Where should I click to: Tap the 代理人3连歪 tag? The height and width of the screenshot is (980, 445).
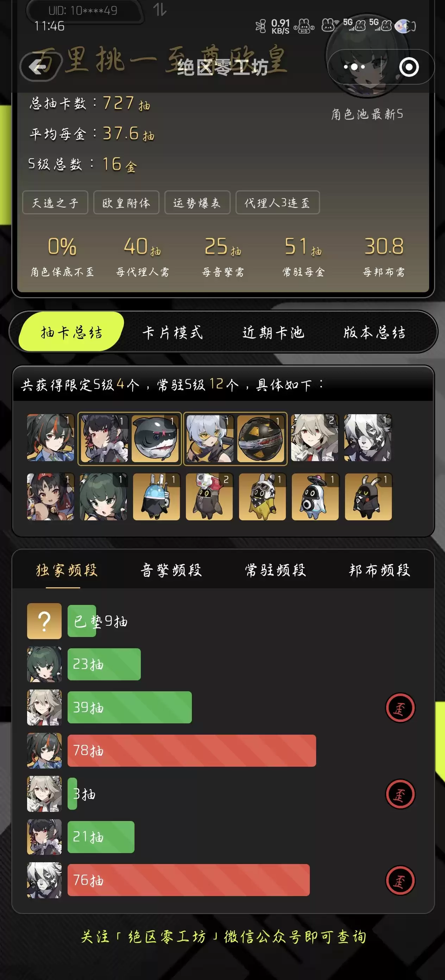click(277, 202)
